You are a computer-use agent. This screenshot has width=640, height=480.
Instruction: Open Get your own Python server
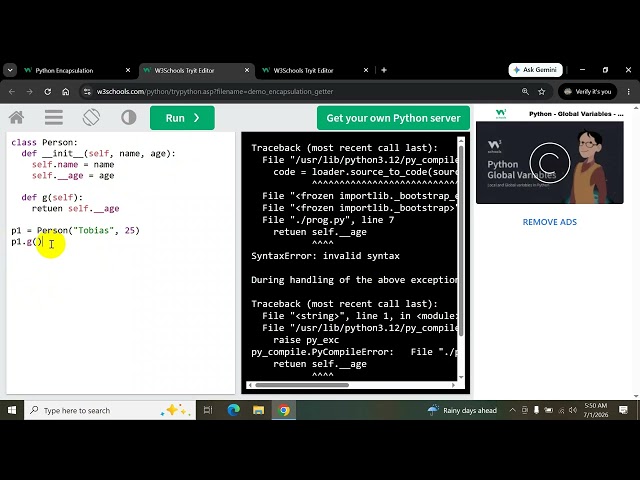click(x=393, y=118)
